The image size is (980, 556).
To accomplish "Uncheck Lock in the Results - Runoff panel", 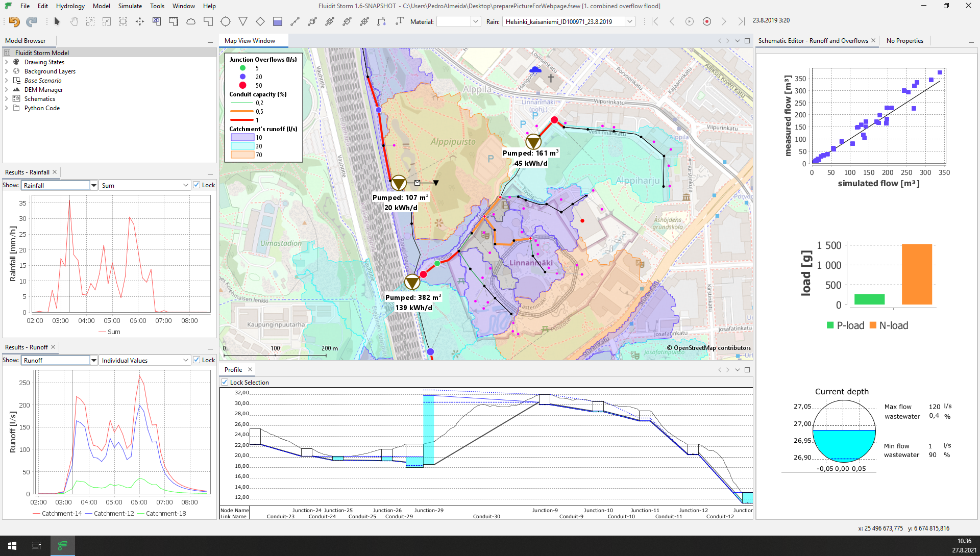I will [197, 360].
